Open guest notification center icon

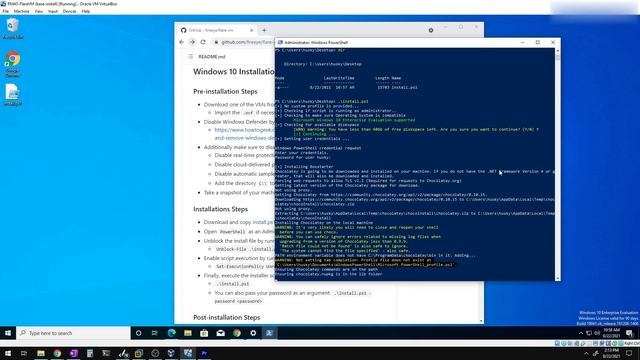tap(629, 333)
